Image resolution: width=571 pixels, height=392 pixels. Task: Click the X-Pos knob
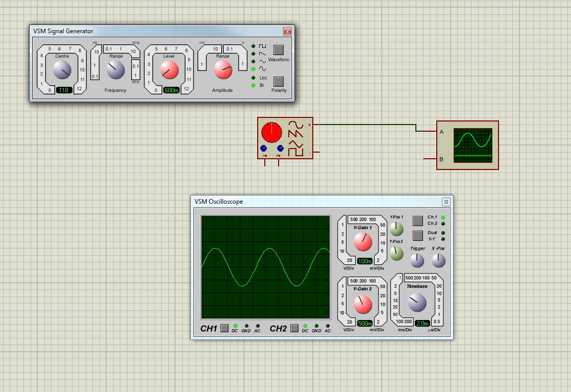pyautogui.click(x=438, y=260)
